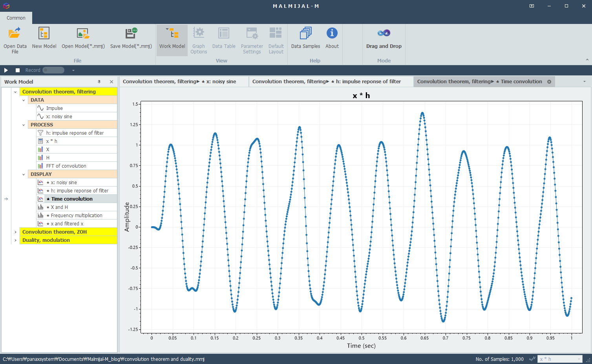592x364 pixels.
Task: Collapse the DATA group
Action: click(24, 100)
